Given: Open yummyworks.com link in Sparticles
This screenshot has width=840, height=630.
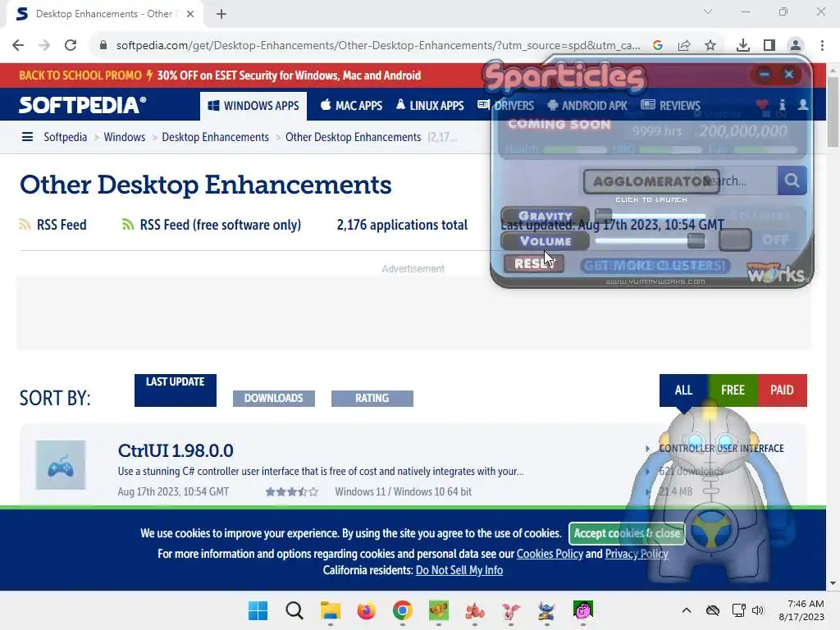Looking at the screenshot, I should click(x=655, y=281).
